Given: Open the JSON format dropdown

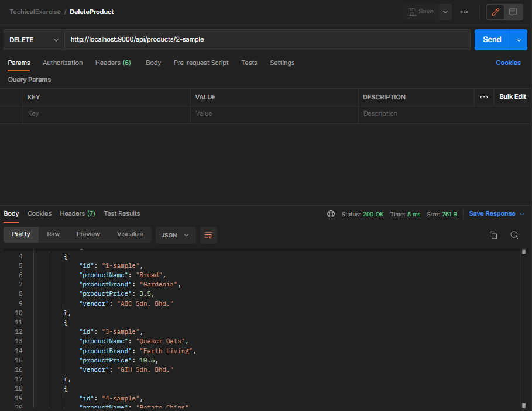Looking at the screenshot, I should [176, 235].
